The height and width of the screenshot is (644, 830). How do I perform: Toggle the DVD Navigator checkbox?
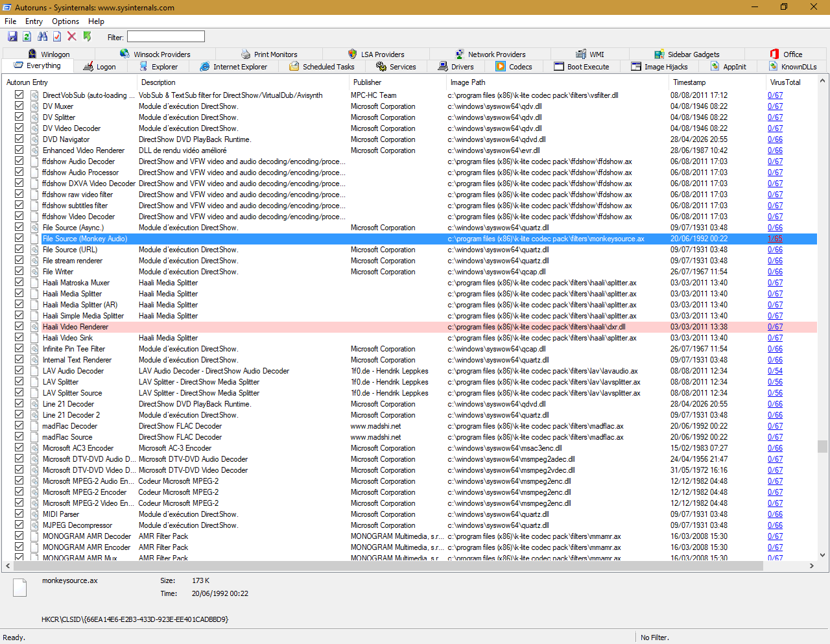pyautogui.click(x=19, y=139)
